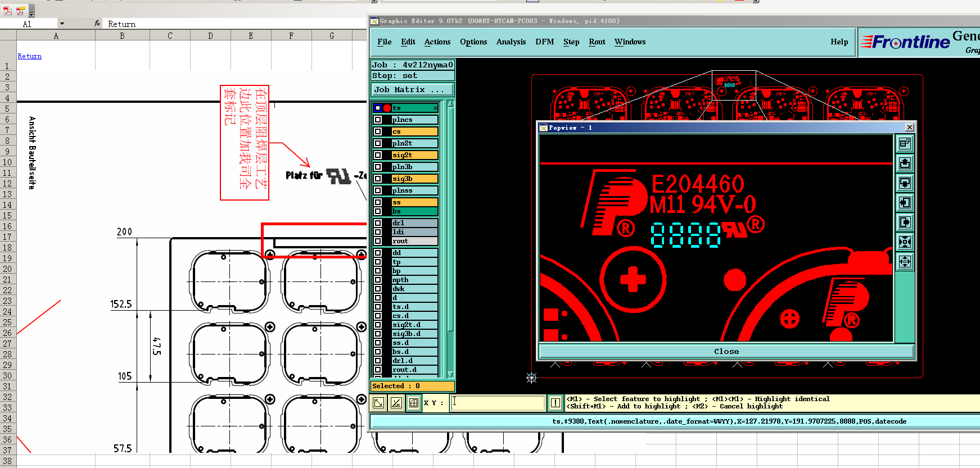Toggle the rout layer display checkbox
This screenshot has height=468, width=980.
[378, 241]
